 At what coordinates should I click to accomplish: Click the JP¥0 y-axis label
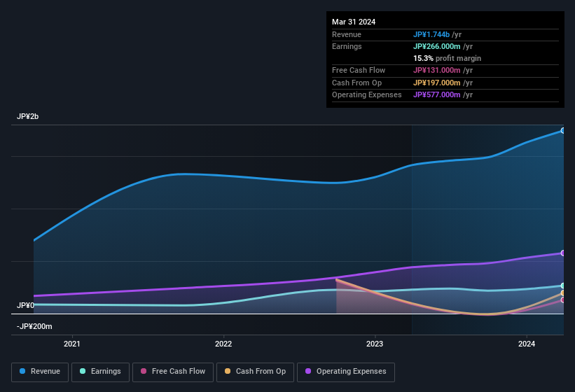[x=25, y=305]
